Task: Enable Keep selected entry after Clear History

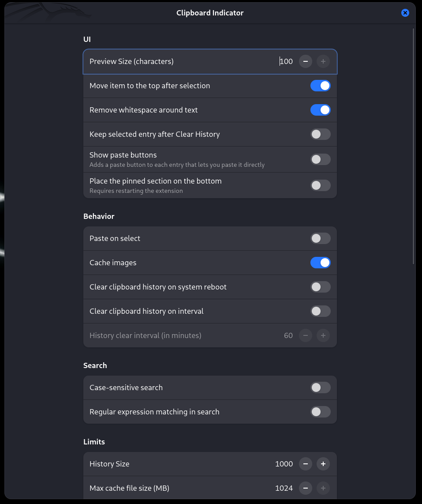Action: coord(320,134)
